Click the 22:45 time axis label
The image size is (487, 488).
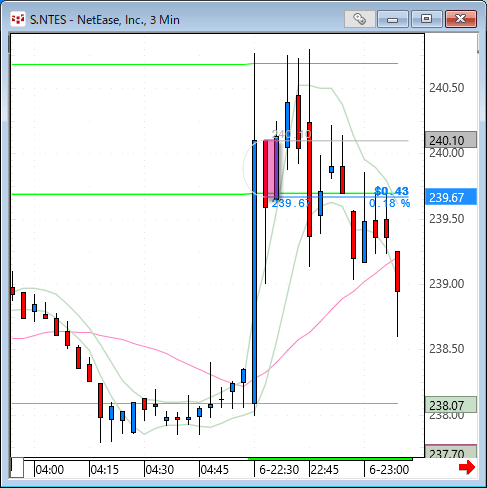pos(324,470)
